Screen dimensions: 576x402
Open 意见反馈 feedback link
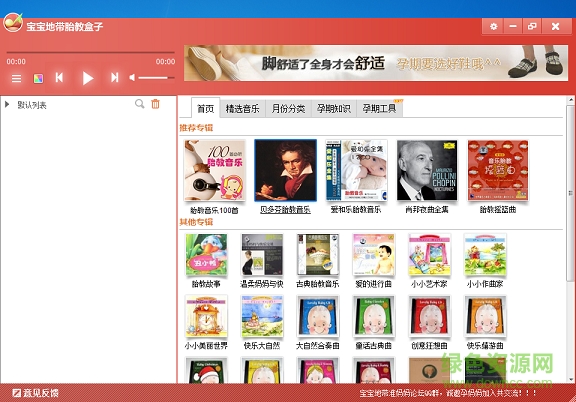[35, 393]
